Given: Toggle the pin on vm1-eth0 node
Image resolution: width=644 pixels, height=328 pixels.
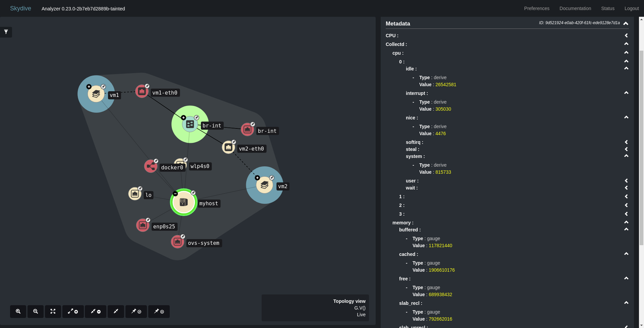Looking at the screenshot, I should tap(147, 86).
